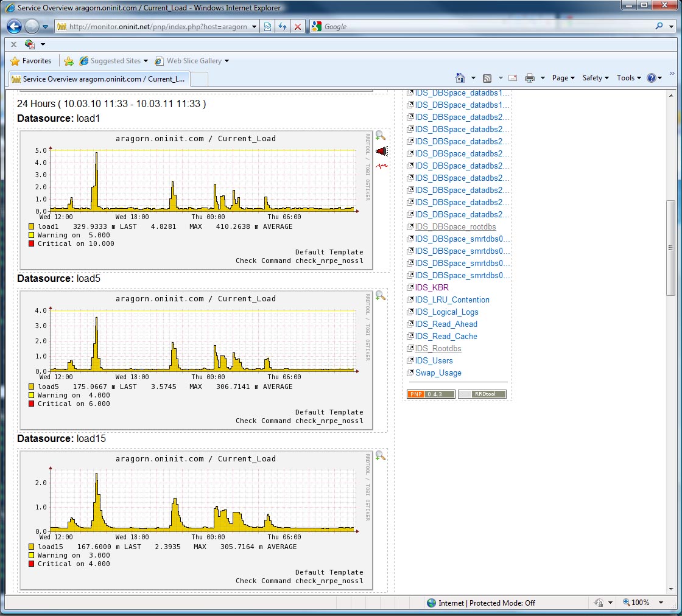The width and height of the screenshot is (682, 616).
Task: Expand command bar overflow chevron
Action: (x=672, y=74)
